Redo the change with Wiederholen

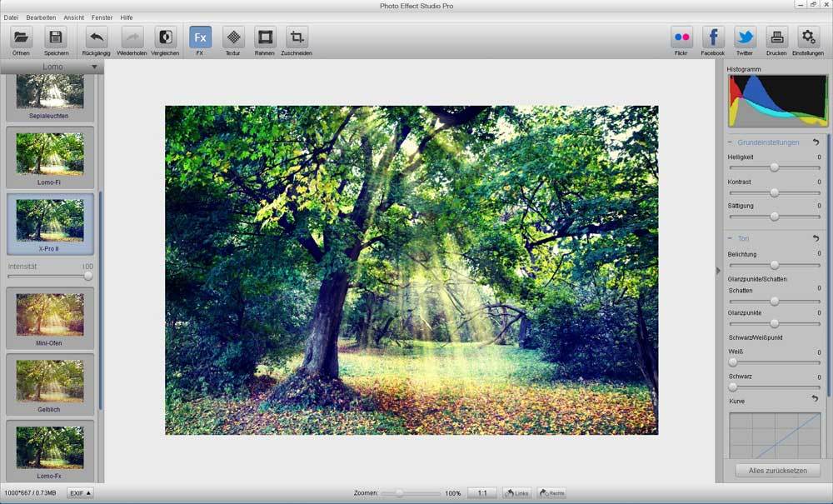click(x=132, y=37)
